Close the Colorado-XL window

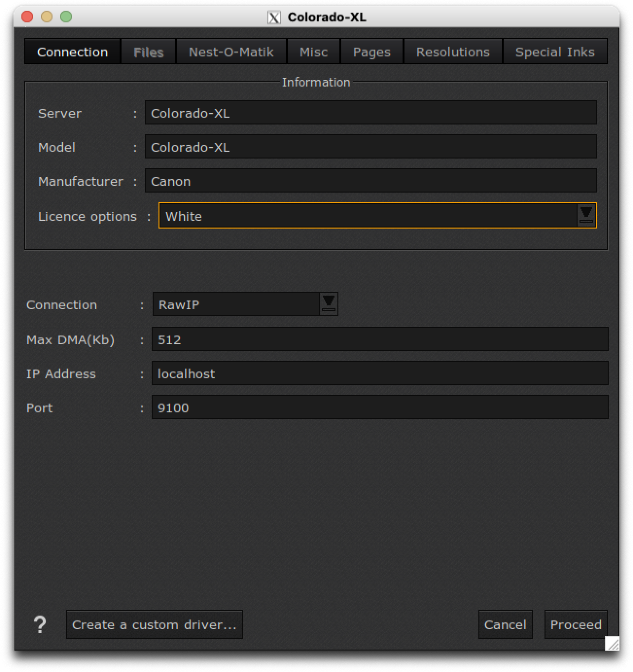(x=27, y=17)
